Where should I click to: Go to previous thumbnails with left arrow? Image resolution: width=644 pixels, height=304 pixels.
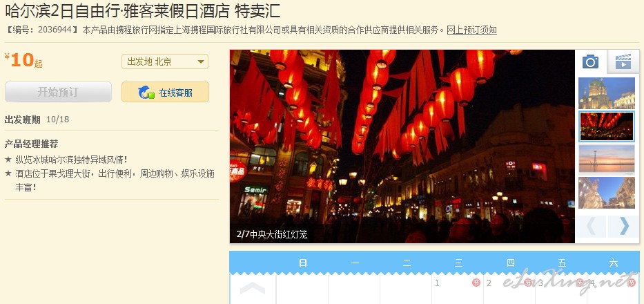[592, 226]
